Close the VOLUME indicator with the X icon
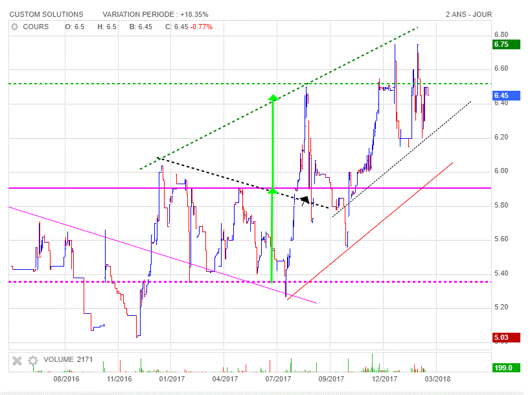The height and width of the screenshot is (395, 532). coord(17,361)
